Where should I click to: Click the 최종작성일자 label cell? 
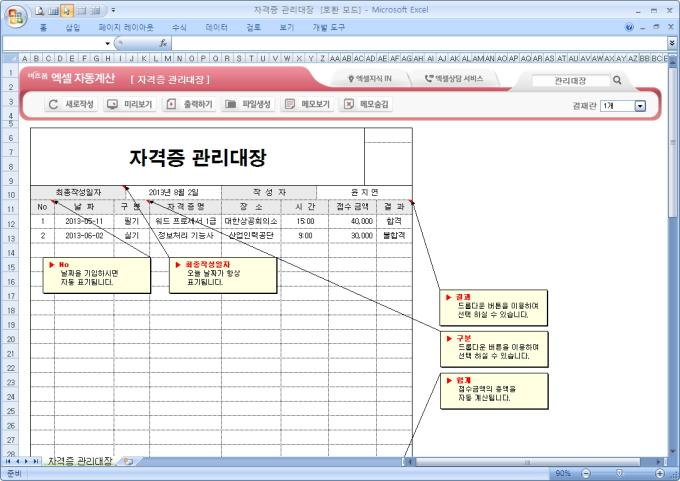click(x=78, y=192)
